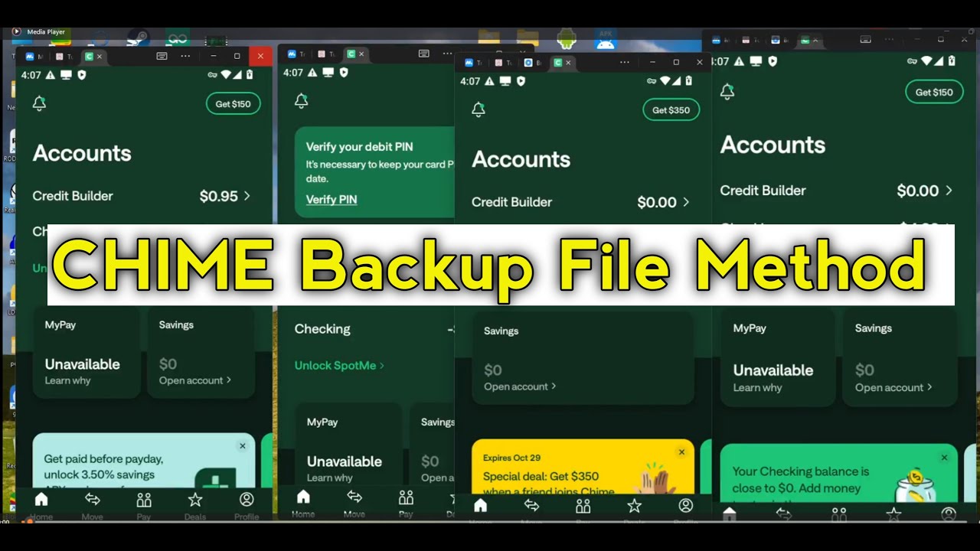Dismiss the 'Get paid before payday' promo card
This screenshot has width=980, height=551.
243,446
